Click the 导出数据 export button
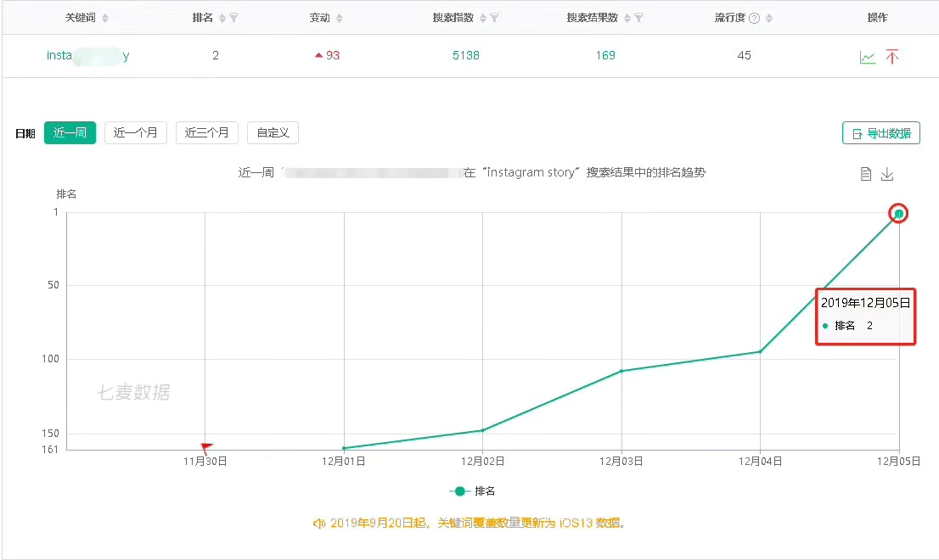Viewport: 939px width, 560px height. click(x=881, y=133)
